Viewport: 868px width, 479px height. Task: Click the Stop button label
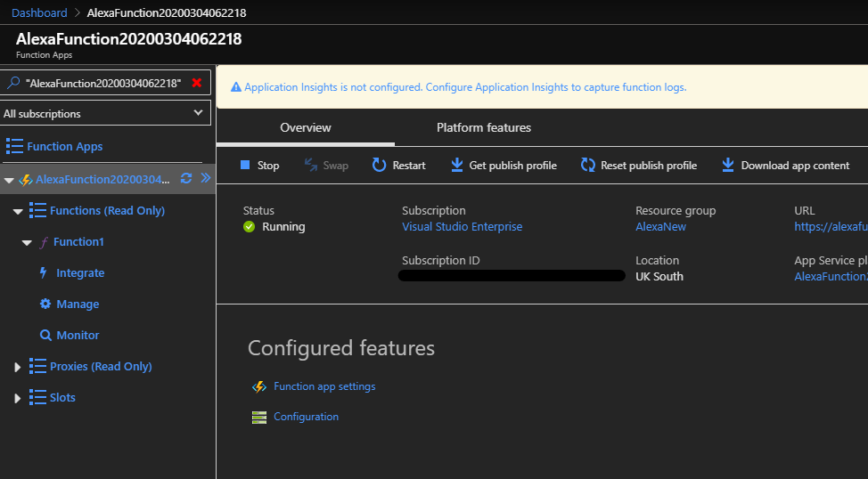coord(268,166)
